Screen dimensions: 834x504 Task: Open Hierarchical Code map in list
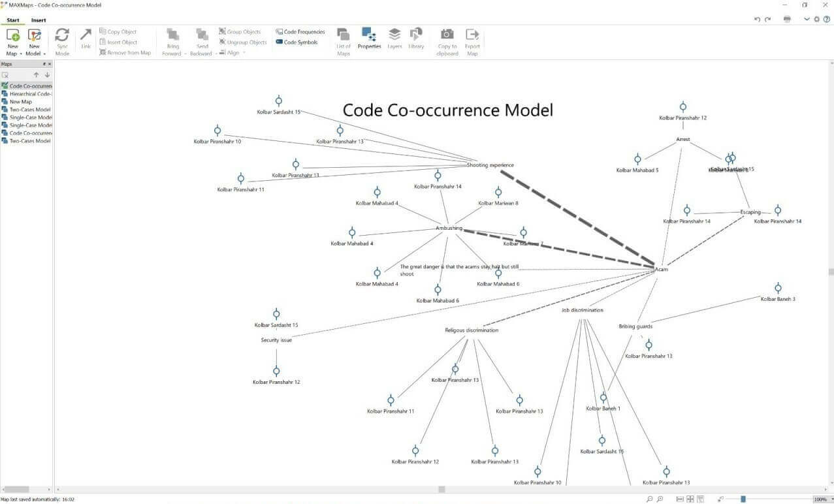tap(30, 94)
